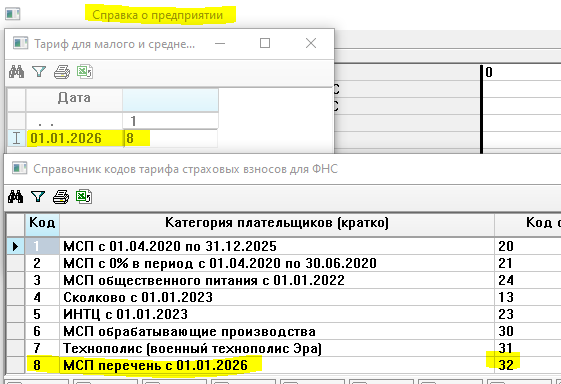This screenshot has height=384, width=561.
Task: Select row МСП обрабатывающие производства
Action: coord(283,331)
